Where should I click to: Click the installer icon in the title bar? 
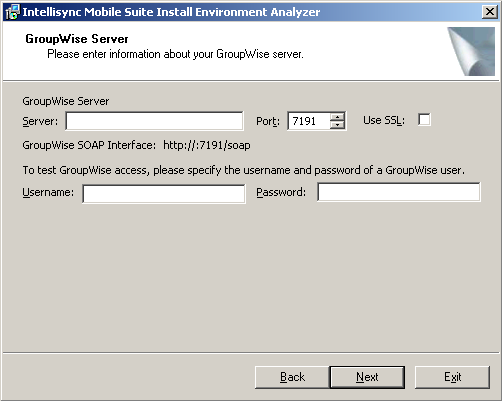point(12,12)
